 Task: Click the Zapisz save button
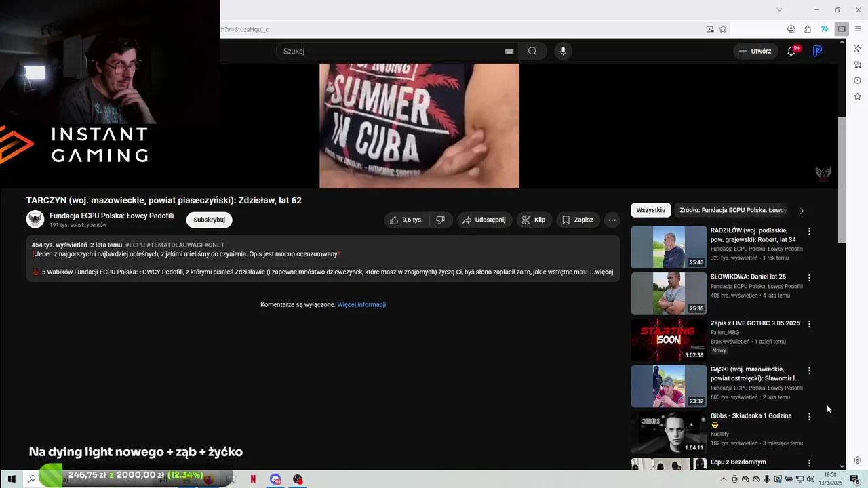(x=578, y=220)
